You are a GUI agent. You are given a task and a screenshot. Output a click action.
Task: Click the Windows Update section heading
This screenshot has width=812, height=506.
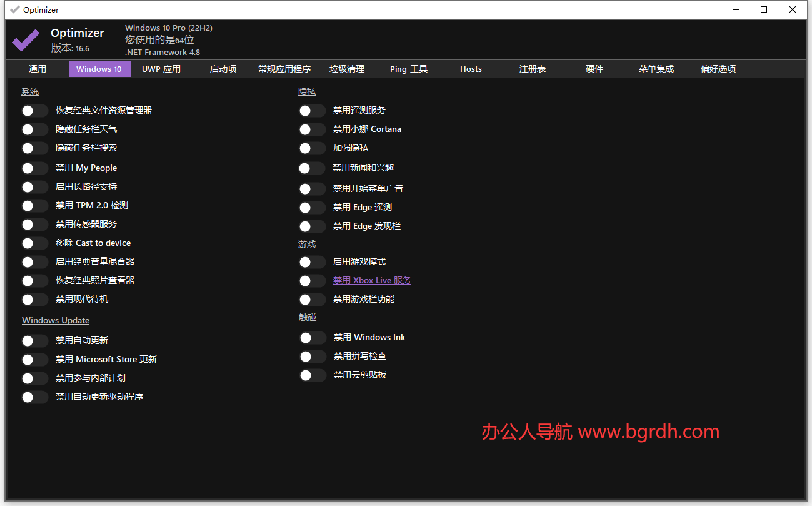56,321
